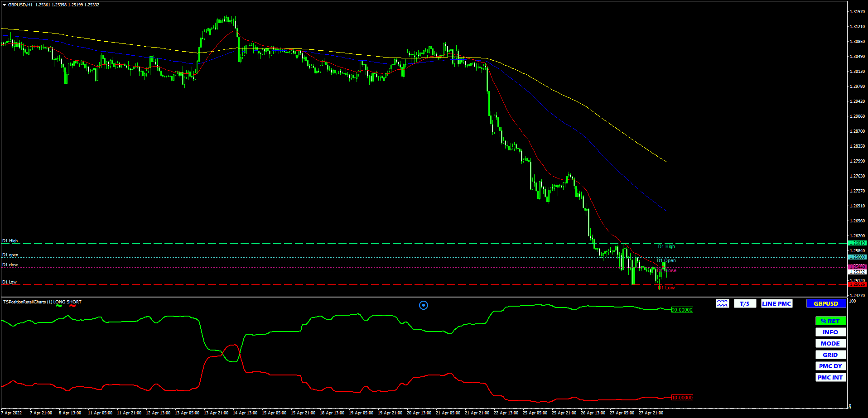
Task: Select the magenta 1.25440 price tag
Action: 857,267
